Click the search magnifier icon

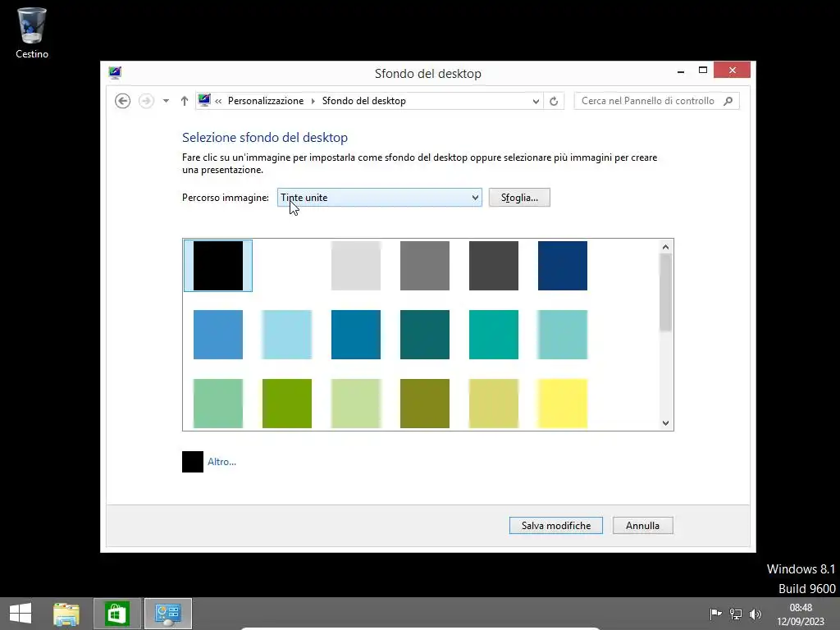[x=728, y=101]
